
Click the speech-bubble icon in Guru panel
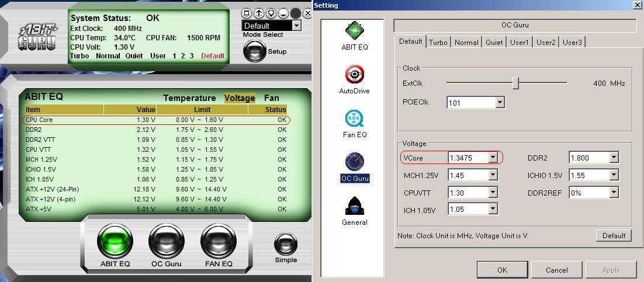(271, 13)
